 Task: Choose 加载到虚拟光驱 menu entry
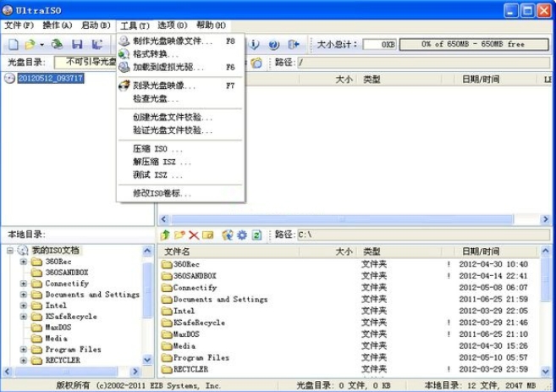pos(180,67)
